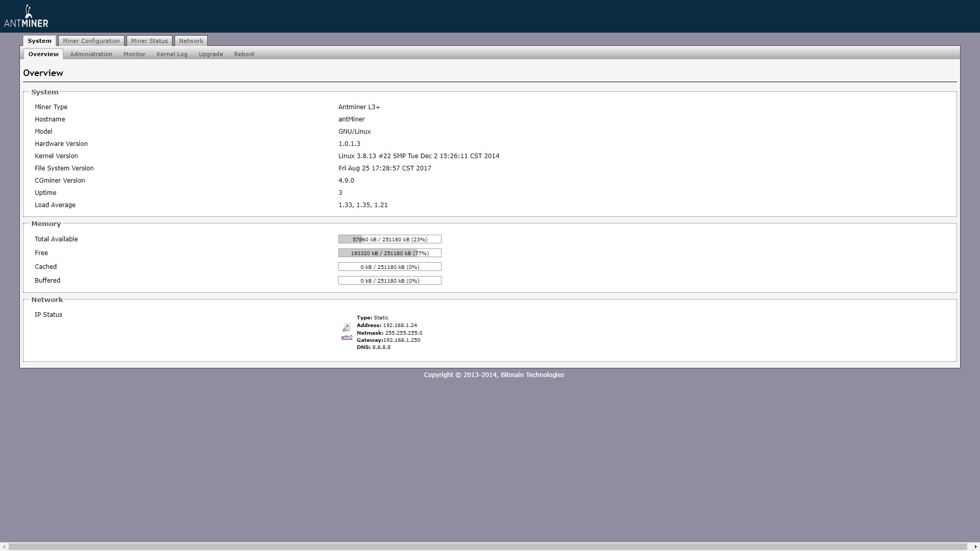
Task: Open the Miner Status tab
Action: [150, 41]
